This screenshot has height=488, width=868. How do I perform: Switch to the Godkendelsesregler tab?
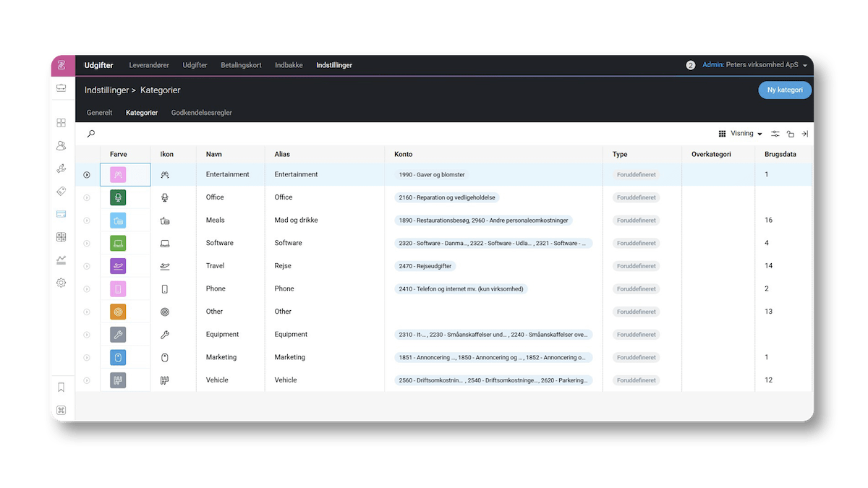(x=201, y=113)
